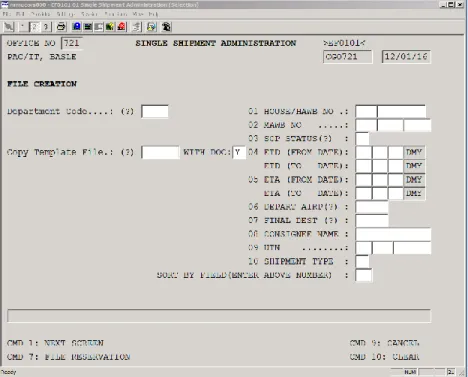
Task: Click the day box of ETA (TO DATE)
Action: (364, 193)
